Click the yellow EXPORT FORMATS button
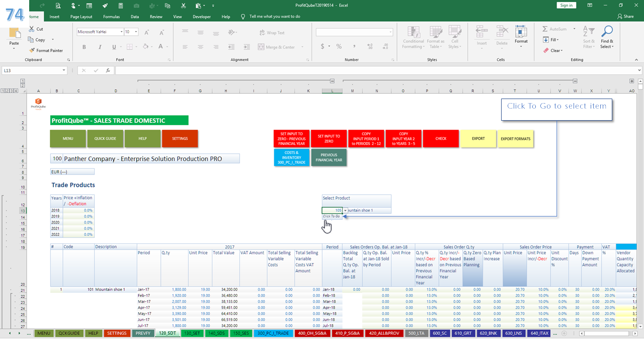644x362 pixels. pyautogui.click(x=516, y=139)
